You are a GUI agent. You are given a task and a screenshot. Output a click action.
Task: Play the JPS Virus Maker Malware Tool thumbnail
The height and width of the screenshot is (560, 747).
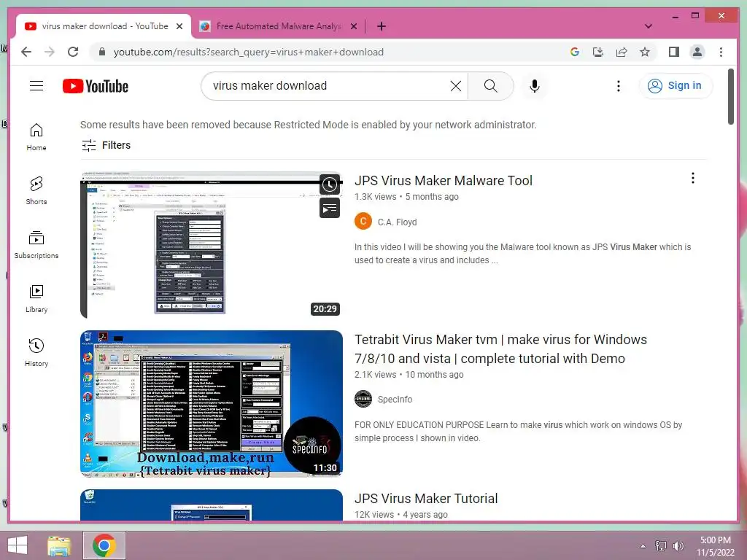click(212, 245)
